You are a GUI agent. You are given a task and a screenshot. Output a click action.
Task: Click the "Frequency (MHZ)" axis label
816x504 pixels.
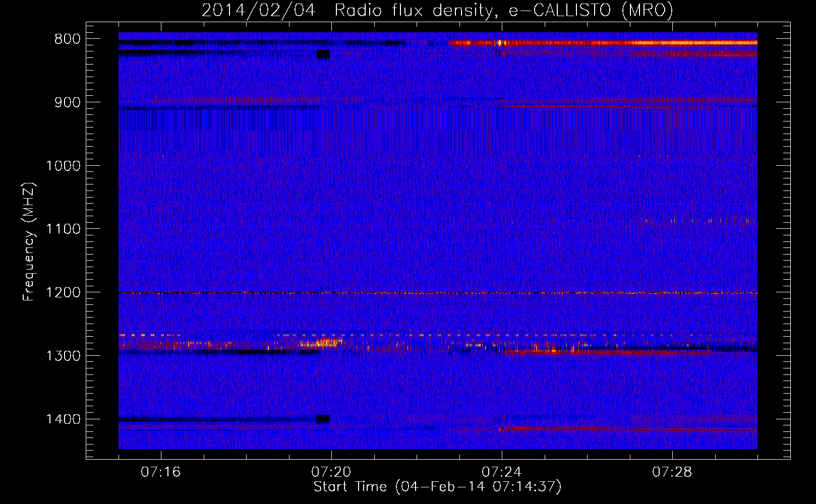29,241
